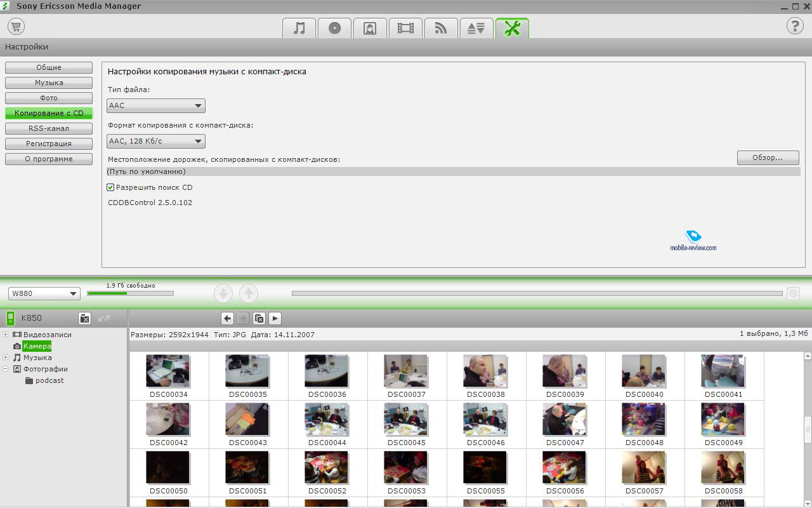This screenshot has width=812, height=508.
Task: Click the DSC00050 file name
Action: pyautogui.click(x=169, y=491)
